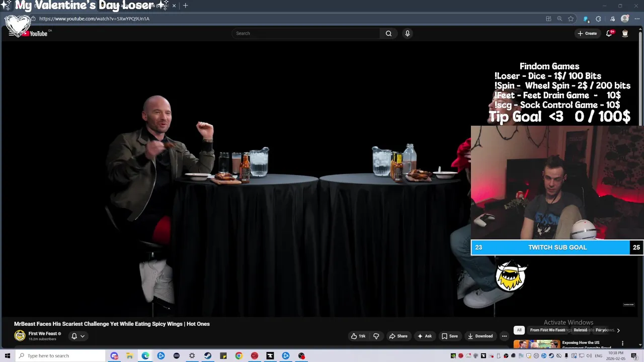The width and height of the screenshot is (644, 362).
Task: Activate voice search microphone on YouTube
Action: pyautogui.click(x=408, y=33)
